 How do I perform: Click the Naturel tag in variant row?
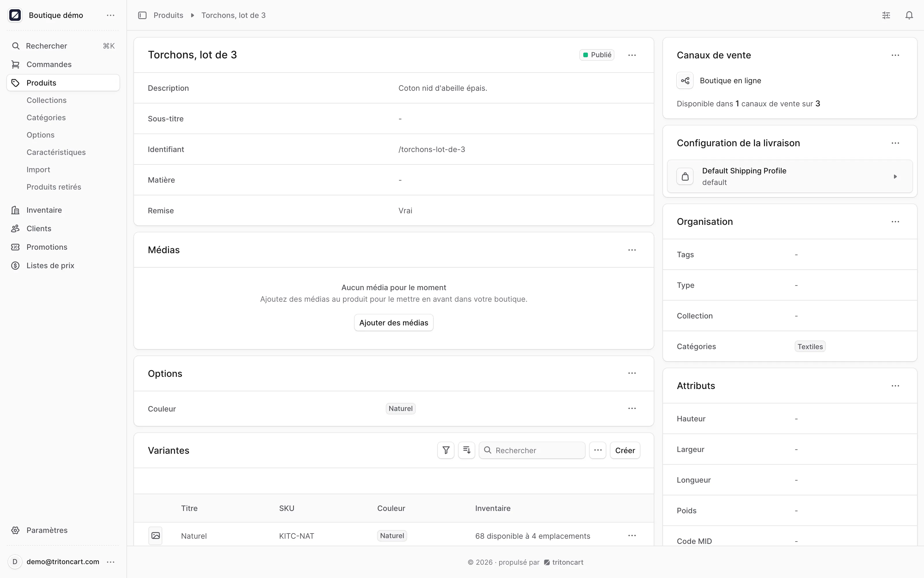pyautogui.click(x=392, y=536)
